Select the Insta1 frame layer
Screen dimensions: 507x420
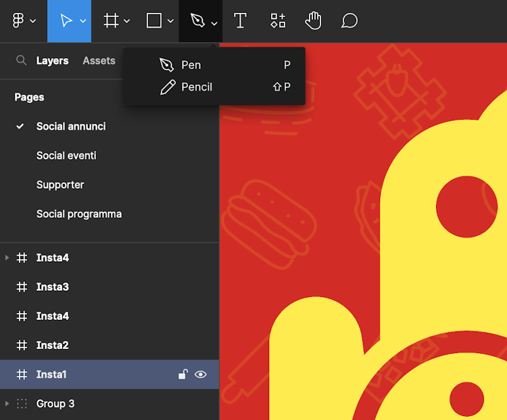point(110,375)
